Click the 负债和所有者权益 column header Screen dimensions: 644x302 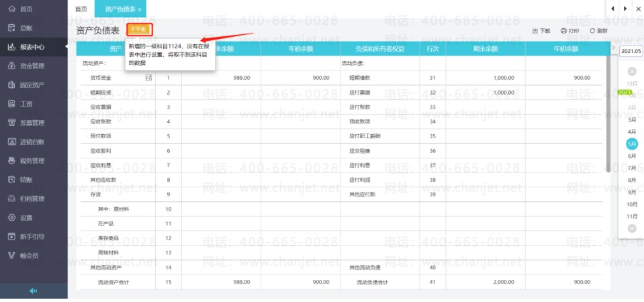tap(380, 49)
